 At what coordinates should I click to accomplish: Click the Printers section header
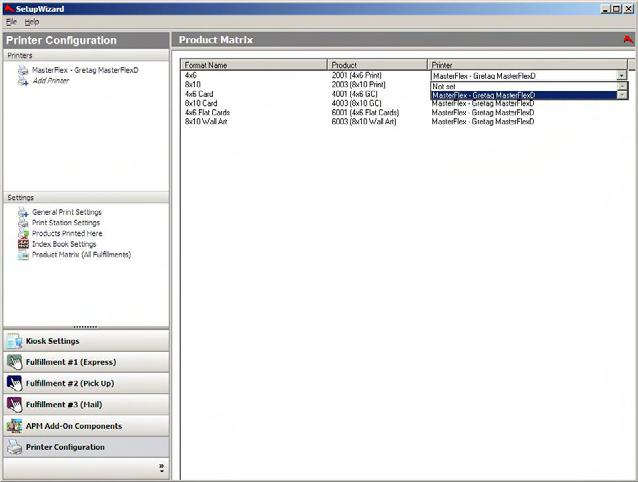[x=86, y=55]
